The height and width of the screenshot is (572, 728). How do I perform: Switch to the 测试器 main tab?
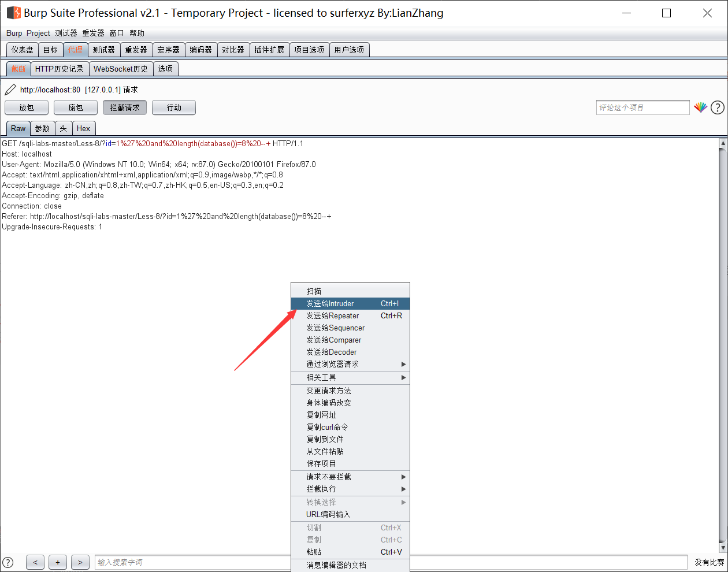[104, 50]
